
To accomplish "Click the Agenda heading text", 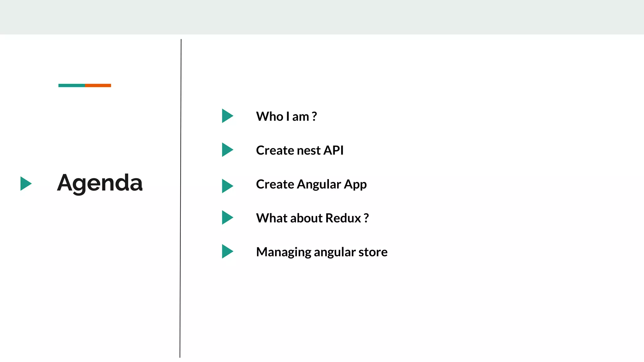I will pyautogui.click(x=100, y=183).
